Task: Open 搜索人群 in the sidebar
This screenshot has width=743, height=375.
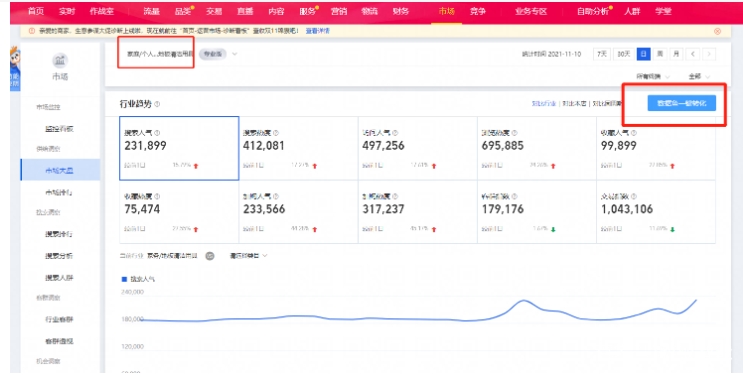Action: click(x=59, y=278)
